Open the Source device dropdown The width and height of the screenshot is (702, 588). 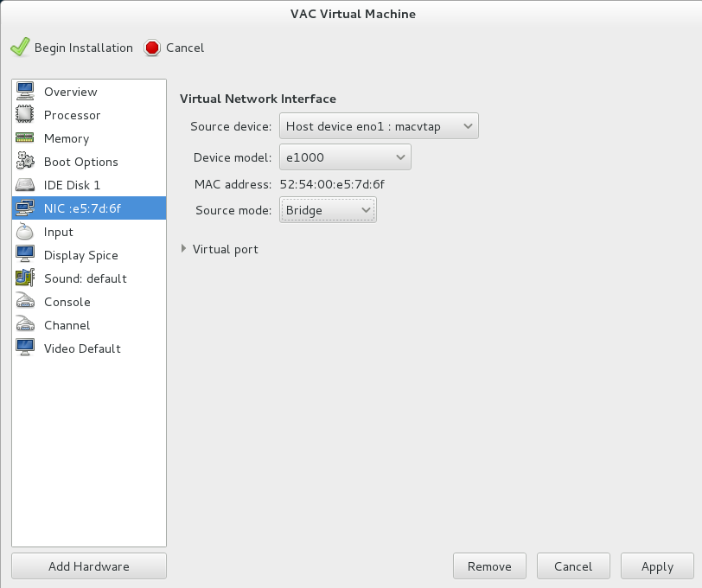point(379,126)
